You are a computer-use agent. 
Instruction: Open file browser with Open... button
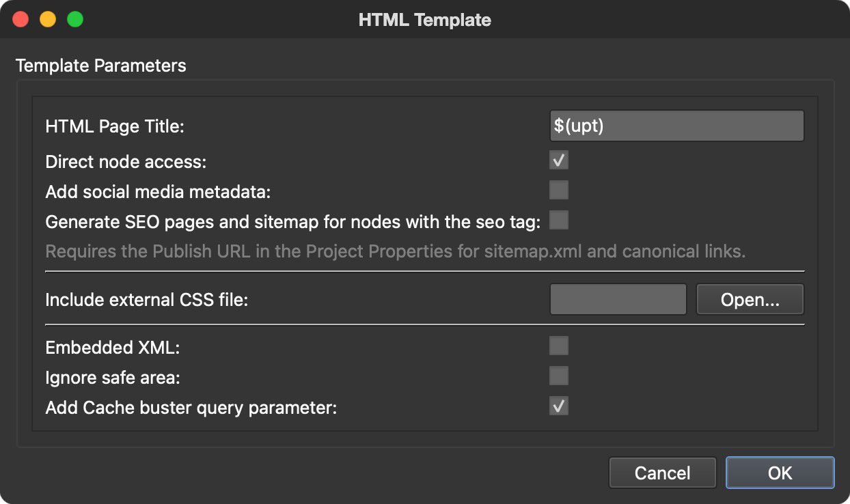[x=750, y=300]
